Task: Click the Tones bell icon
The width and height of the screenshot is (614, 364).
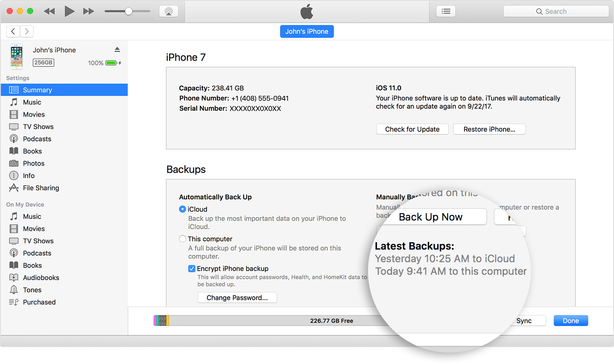Action: (14, 290)
